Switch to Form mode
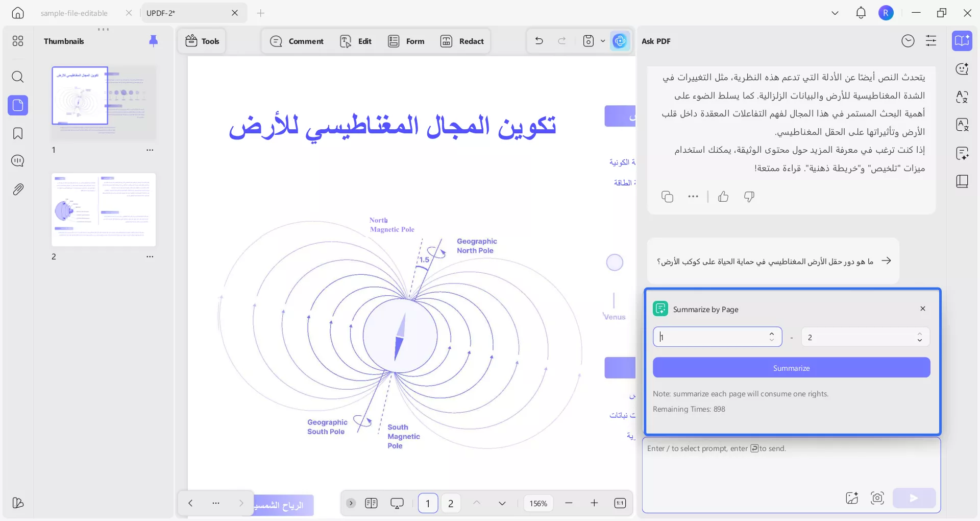Image resolution: width=980 pixels, height=521 pixels. point(406,41)
